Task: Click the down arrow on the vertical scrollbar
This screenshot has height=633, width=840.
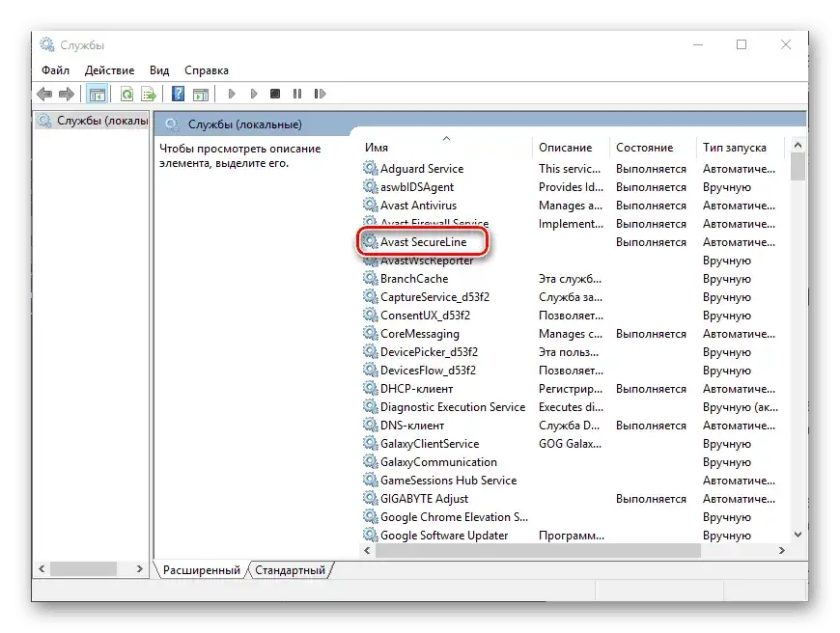Action: pyautogui.click(x=798, y=534)
